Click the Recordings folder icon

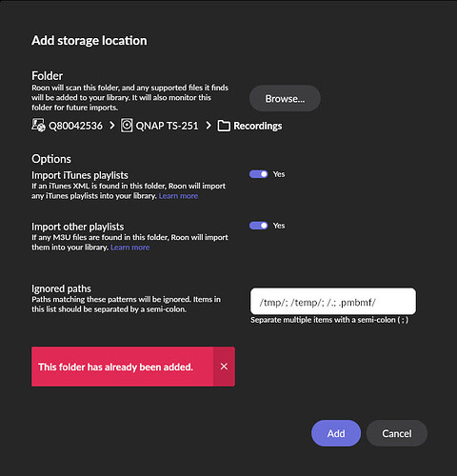224,126
